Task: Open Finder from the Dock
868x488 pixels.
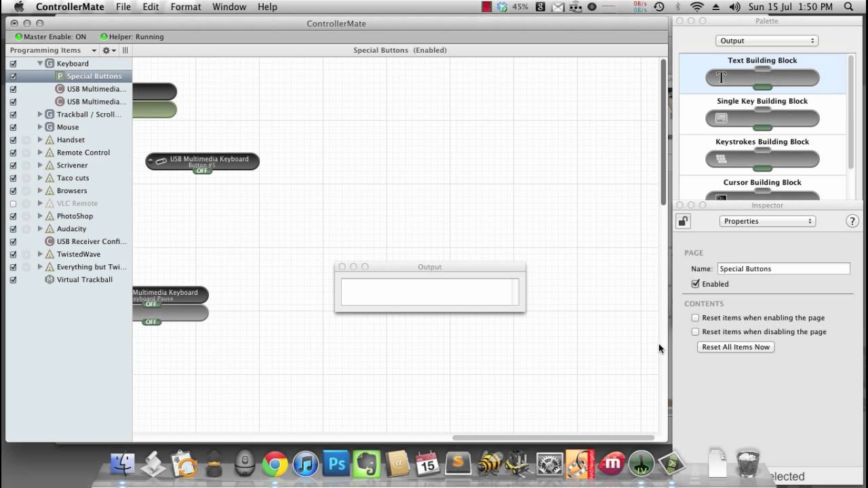Action: pyautogui.click(x=123, y=464)
